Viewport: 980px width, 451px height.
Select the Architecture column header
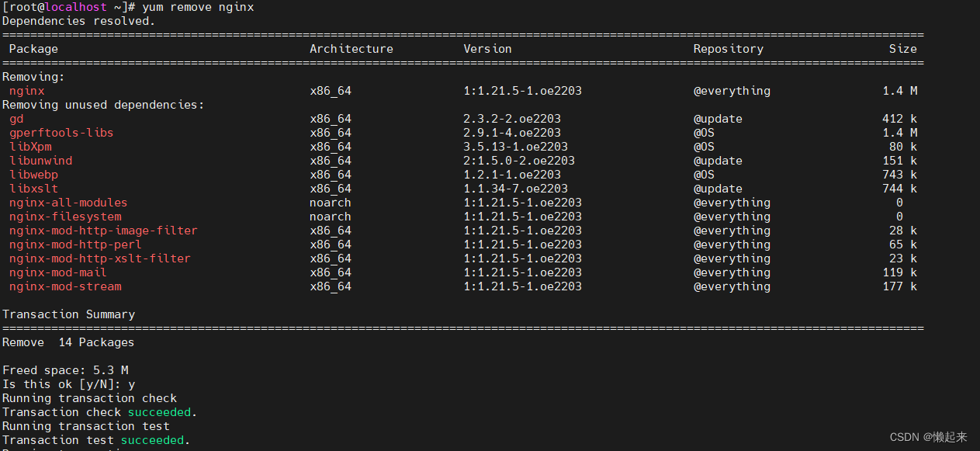351,48
